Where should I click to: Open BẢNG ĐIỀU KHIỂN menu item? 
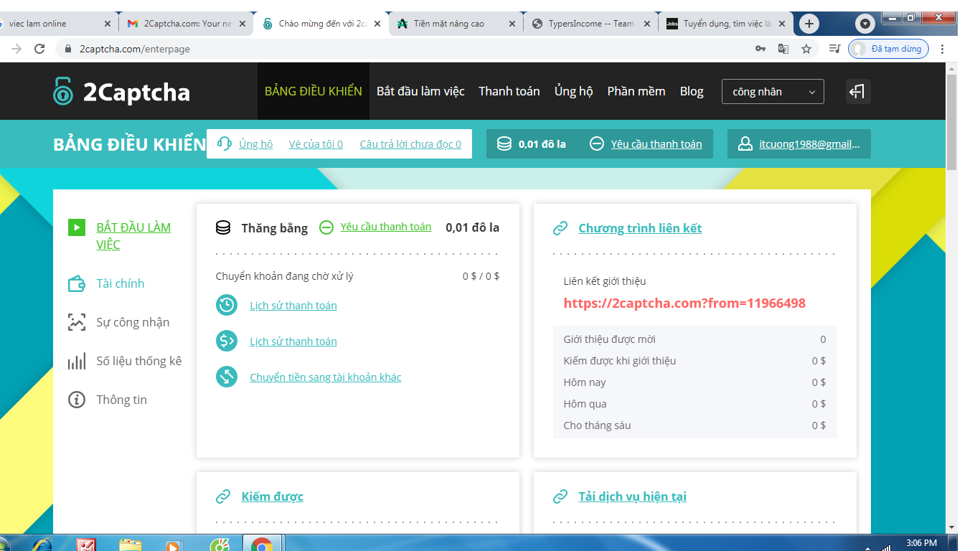coord(314,91)
